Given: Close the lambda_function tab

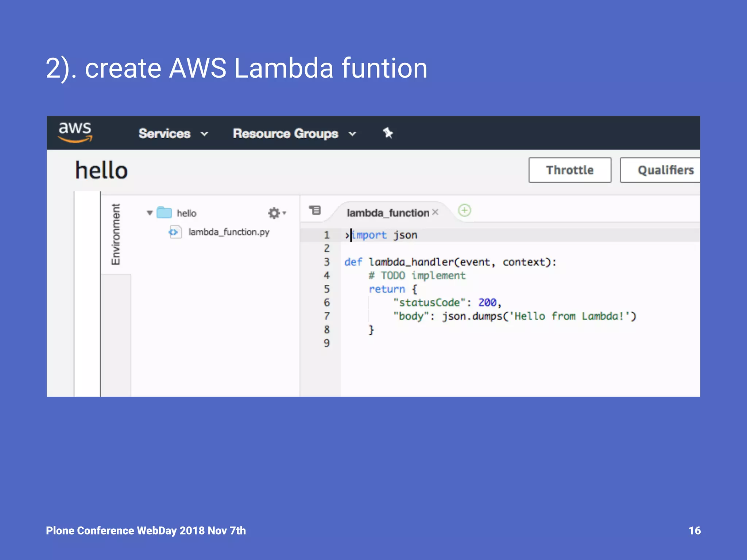Looking at the screenshot, I should (435, 212).
